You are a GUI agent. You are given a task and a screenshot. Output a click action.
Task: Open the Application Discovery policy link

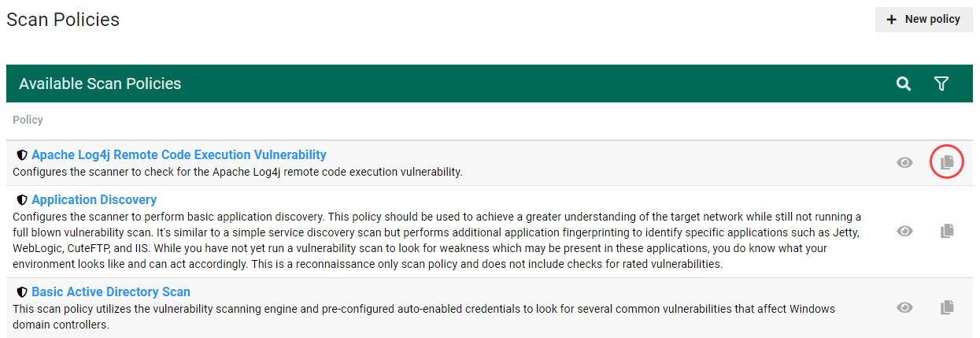[x=94, y=200]
